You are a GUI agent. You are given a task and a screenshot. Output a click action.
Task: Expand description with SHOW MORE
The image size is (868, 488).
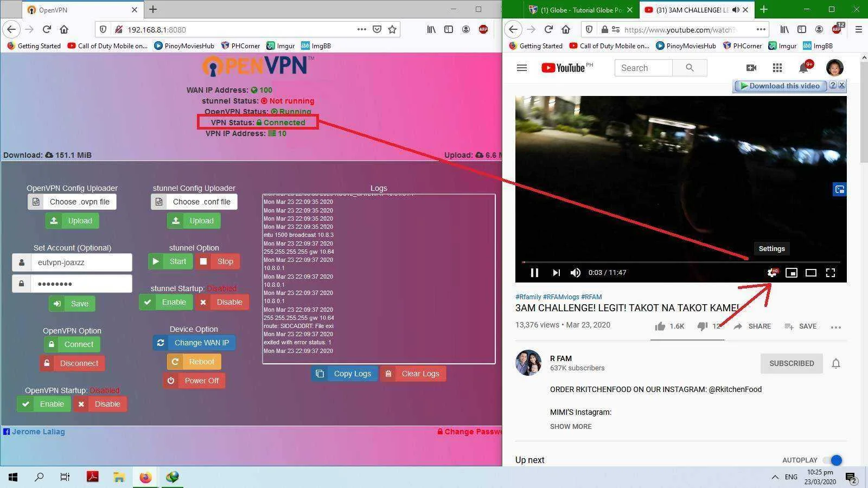571,427
